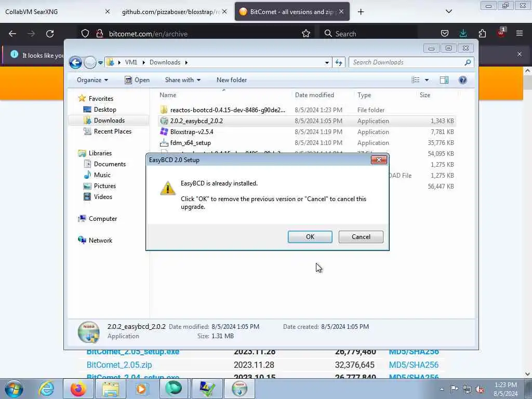This screenshot has width=532, height=399.
Task: Create a New folder
Action: tap(232, 80)
